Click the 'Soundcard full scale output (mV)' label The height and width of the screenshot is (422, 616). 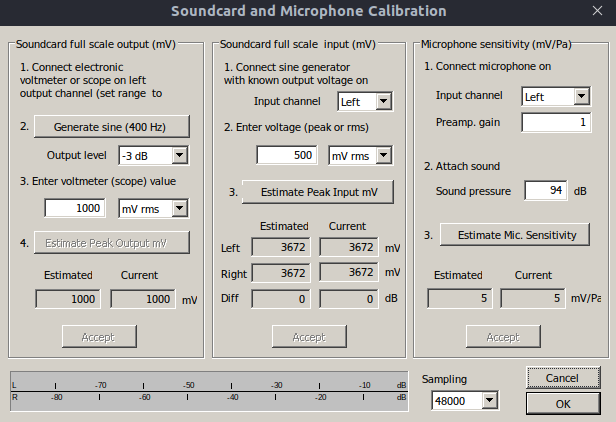point(95,44)
